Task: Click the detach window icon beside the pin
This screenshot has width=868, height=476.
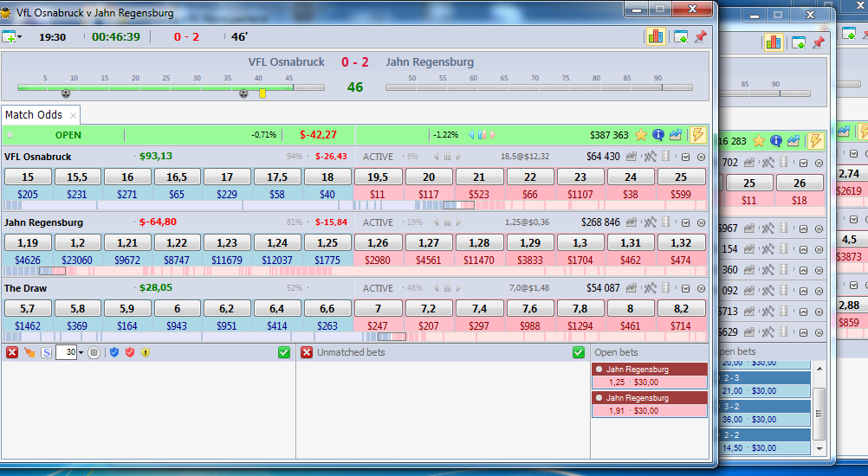Action: (x=681, y=37)
